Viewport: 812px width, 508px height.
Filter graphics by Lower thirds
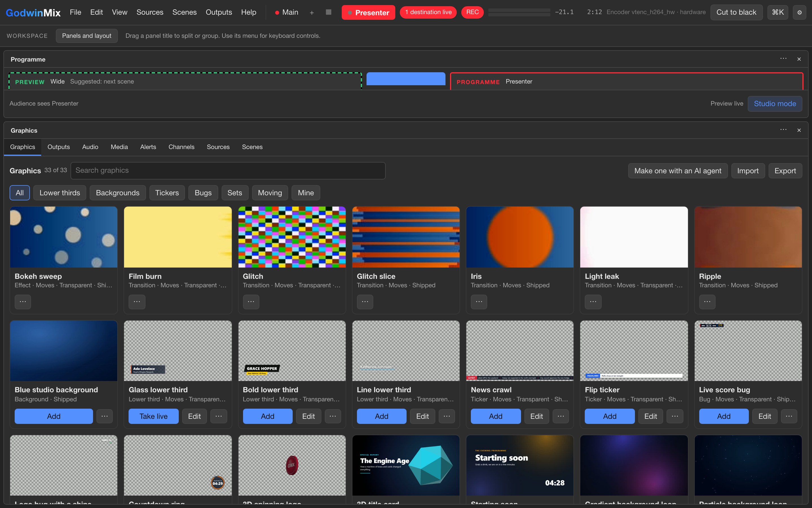tap(60, 193)
